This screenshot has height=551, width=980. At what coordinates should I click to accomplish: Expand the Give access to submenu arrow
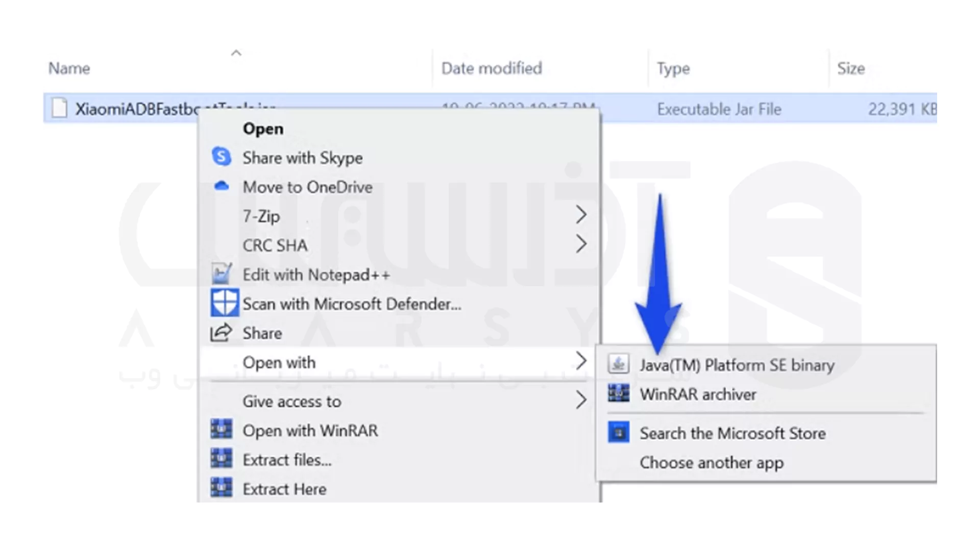pos(581,400)
